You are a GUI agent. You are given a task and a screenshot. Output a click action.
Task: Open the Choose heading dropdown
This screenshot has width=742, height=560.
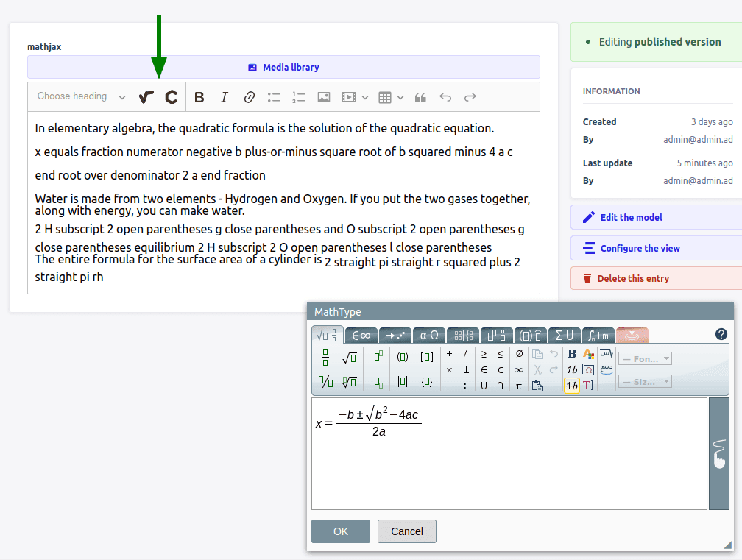pyautogui.click(x=82, y=96)
